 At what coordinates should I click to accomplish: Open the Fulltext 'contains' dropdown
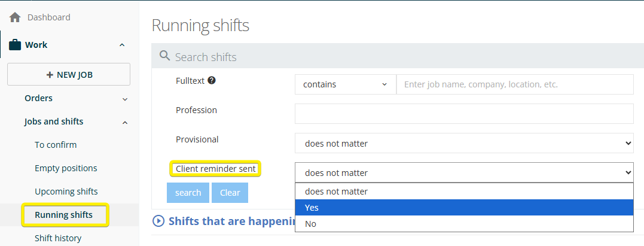[x=345, y=84]
